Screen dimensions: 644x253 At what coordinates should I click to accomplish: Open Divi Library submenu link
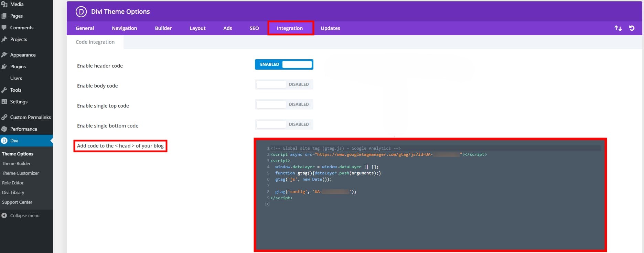(x=13, y=193)
